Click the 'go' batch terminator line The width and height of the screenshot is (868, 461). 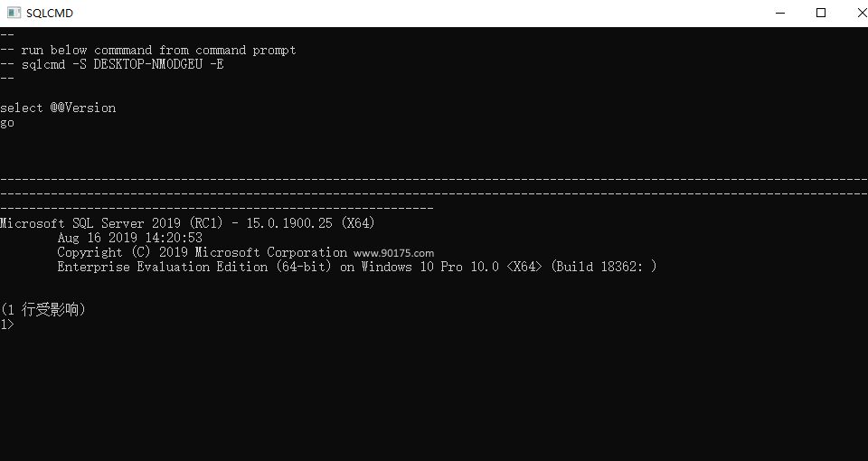(7, 122)
